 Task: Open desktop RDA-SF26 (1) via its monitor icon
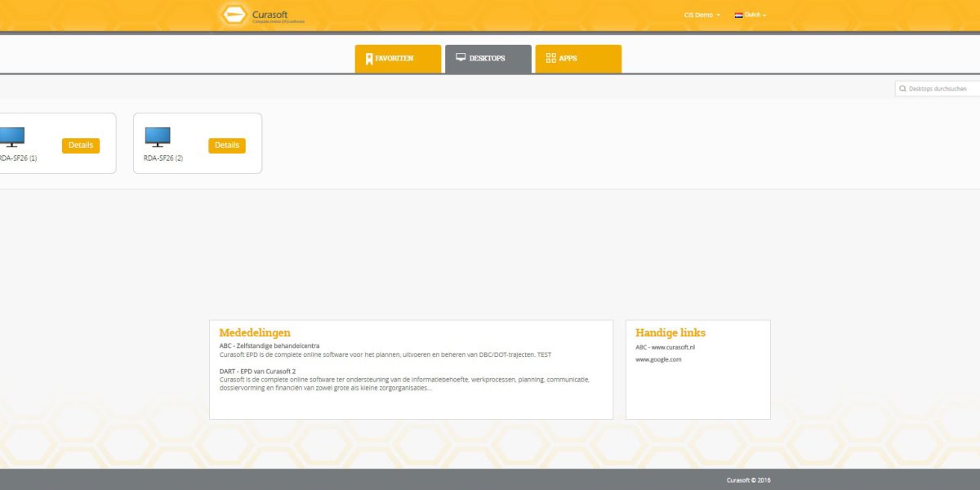(11, 137)
